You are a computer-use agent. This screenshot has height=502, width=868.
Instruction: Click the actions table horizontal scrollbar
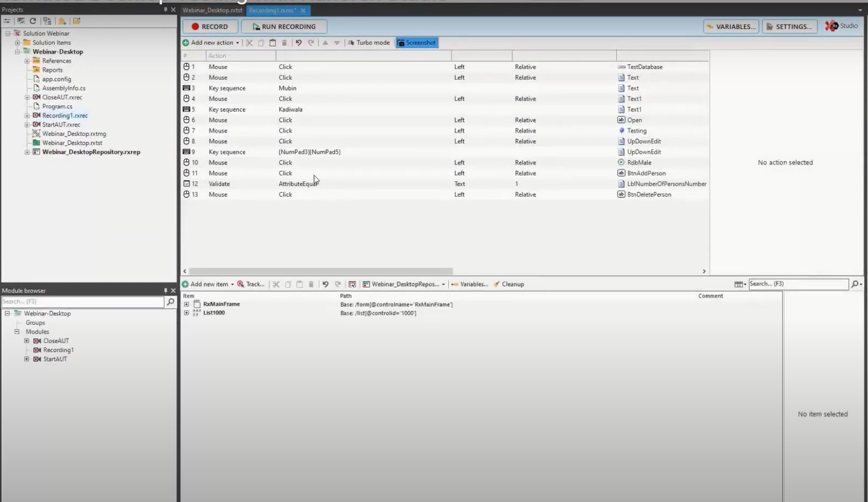click(x=320, y=271)
